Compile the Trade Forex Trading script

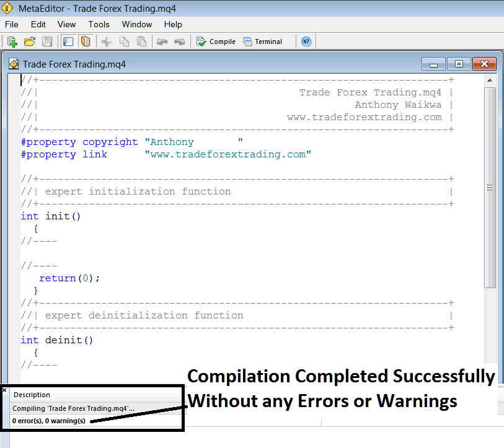215,41
